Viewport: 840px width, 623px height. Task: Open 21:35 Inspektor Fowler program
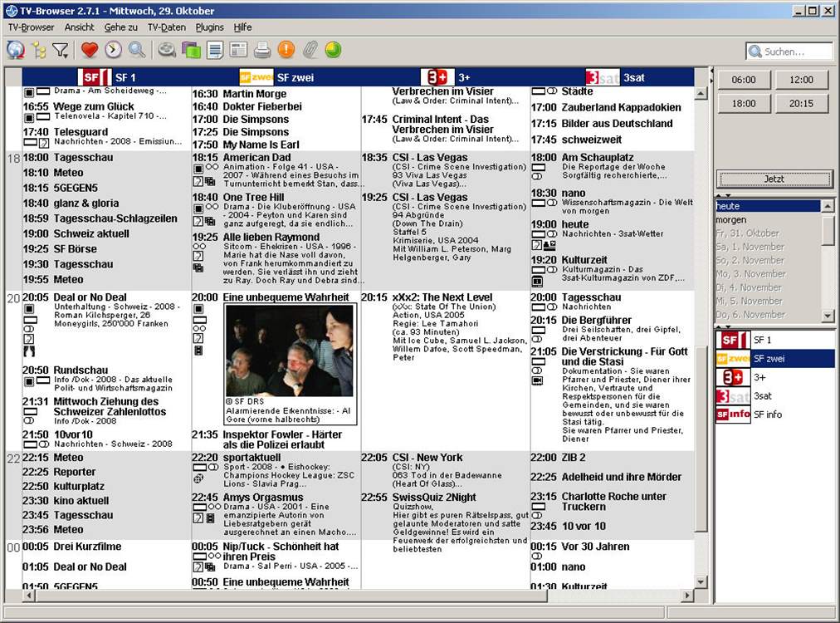tap(275, 439)
